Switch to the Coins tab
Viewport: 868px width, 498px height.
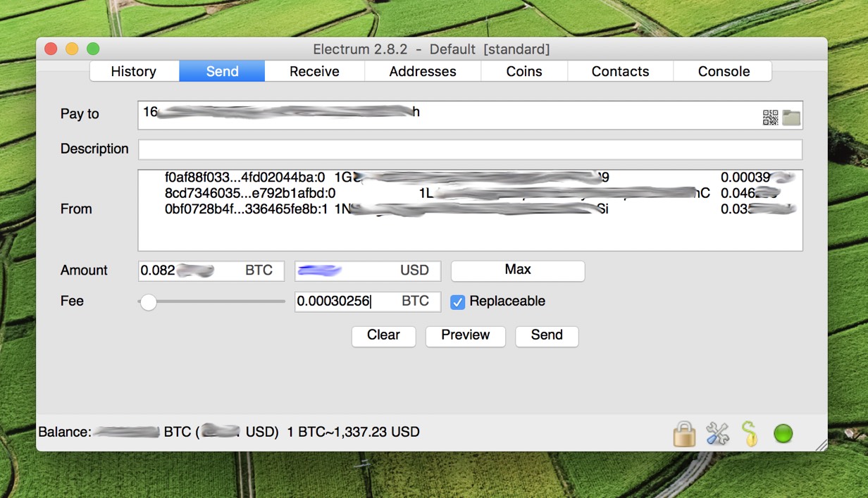point(524,71)
